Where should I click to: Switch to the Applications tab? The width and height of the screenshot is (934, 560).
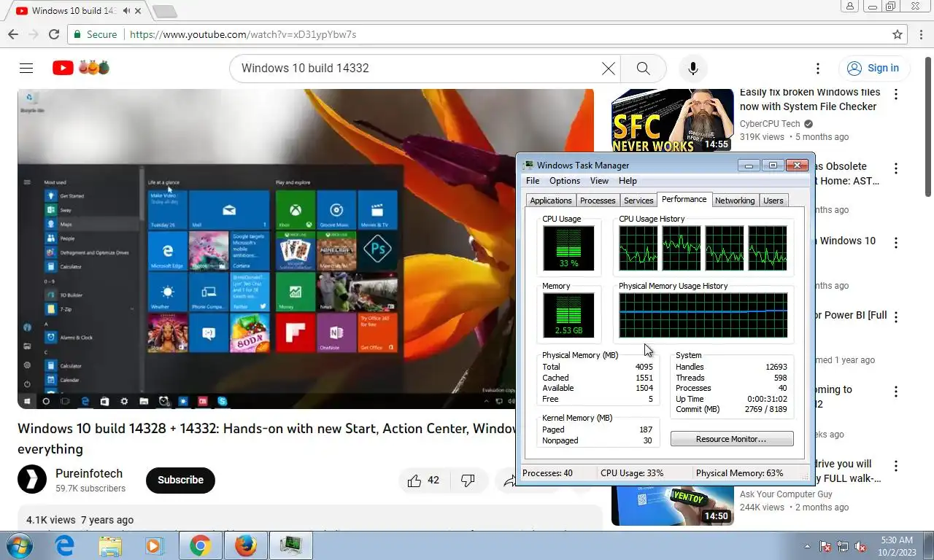[x=551, y=201]
